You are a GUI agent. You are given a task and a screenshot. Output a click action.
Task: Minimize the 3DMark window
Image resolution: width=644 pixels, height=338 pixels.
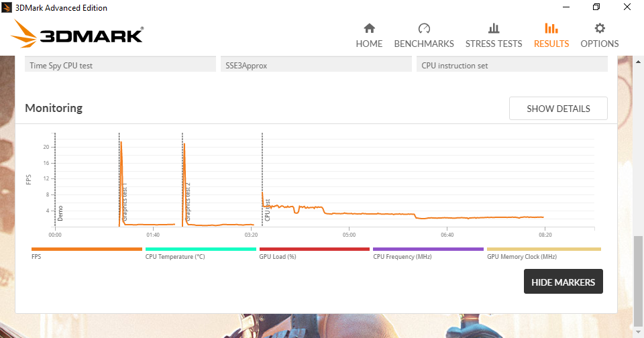(x=566, y=7)
